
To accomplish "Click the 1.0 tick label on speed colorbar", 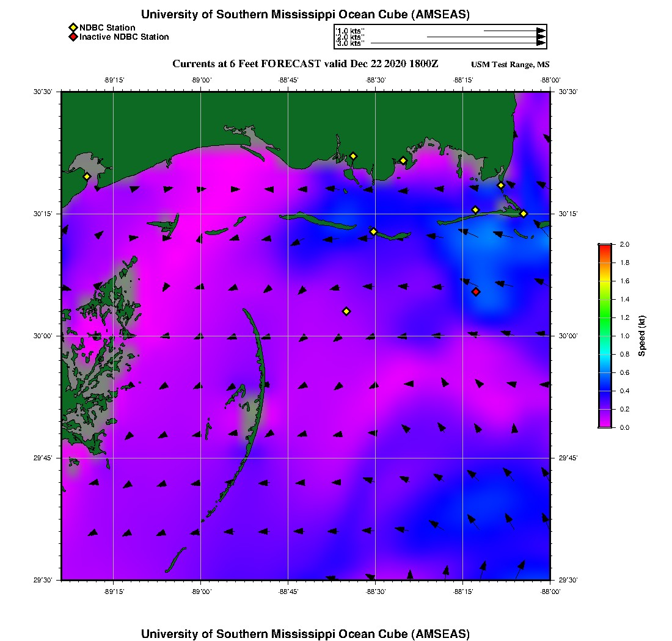I will tap(624, 336).
